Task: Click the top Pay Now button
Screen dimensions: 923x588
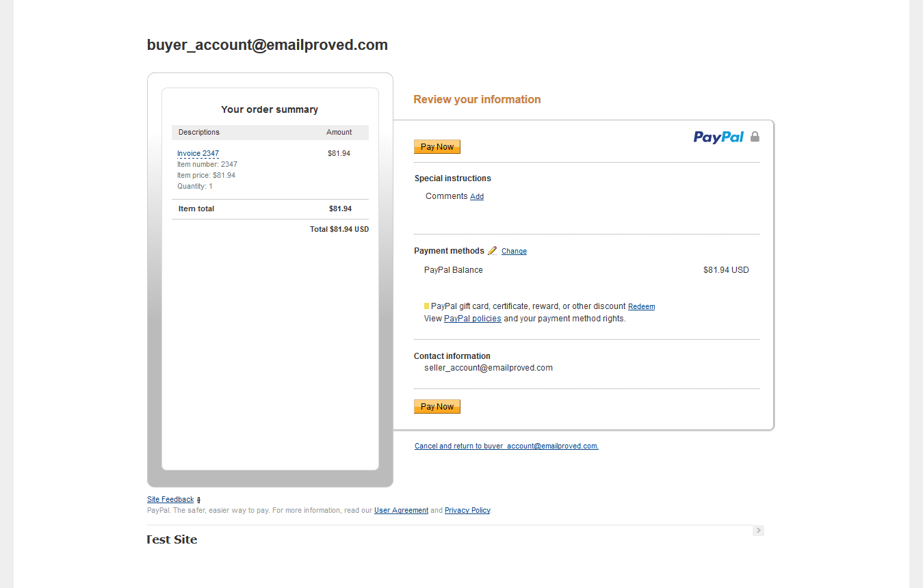Action: [437, 147]
